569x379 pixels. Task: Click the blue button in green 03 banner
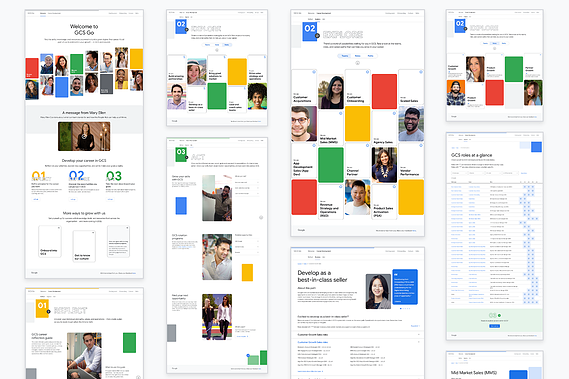coord(495,326)
